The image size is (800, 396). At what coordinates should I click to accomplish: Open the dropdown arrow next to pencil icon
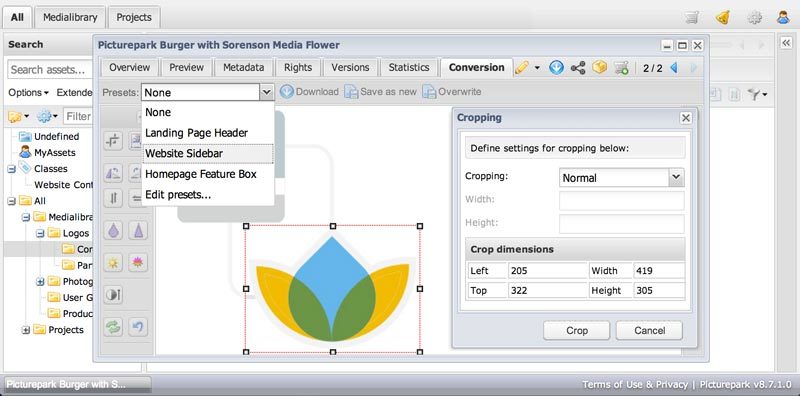[x=537, y=68]
